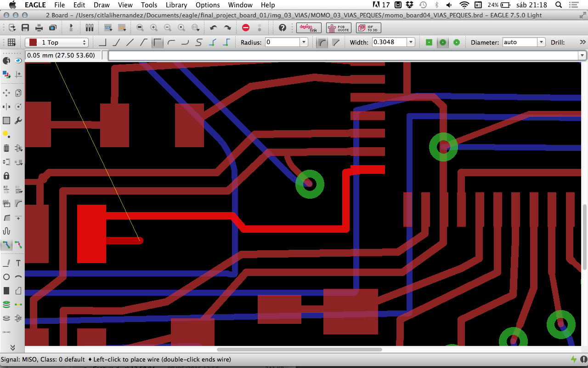This screenshot has width=588, height=368.
Task: Select the Change wrench tool
Action: (x=18, y=121)
